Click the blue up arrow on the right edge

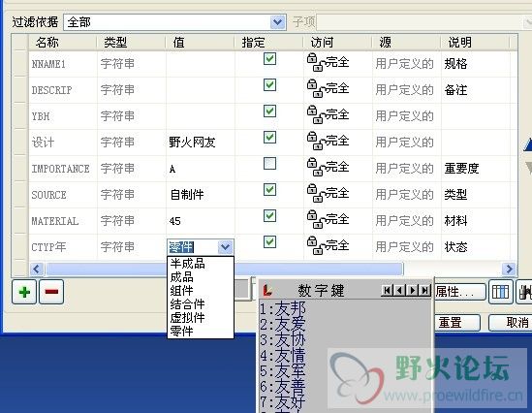click(528, 144)
